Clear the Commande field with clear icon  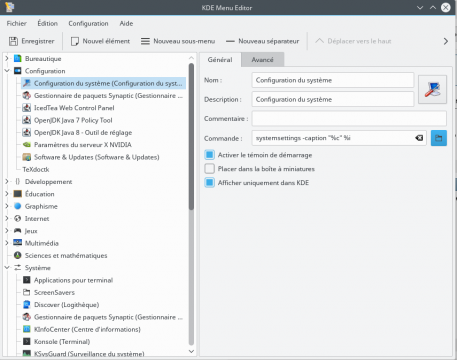pos(419,138)
